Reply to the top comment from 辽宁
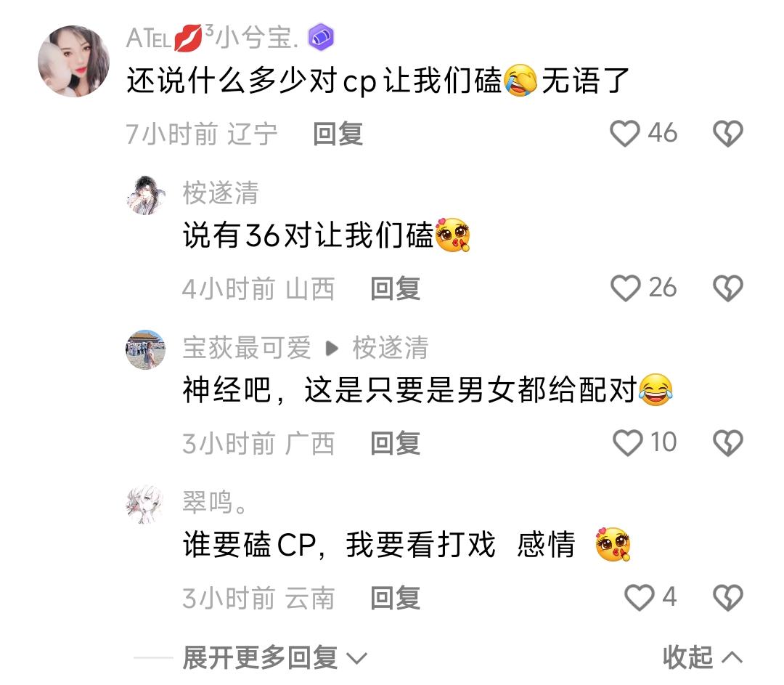Image resolution: width=784 pixels, height=685 pixels. pyautogui.click(x=338, y=134)
